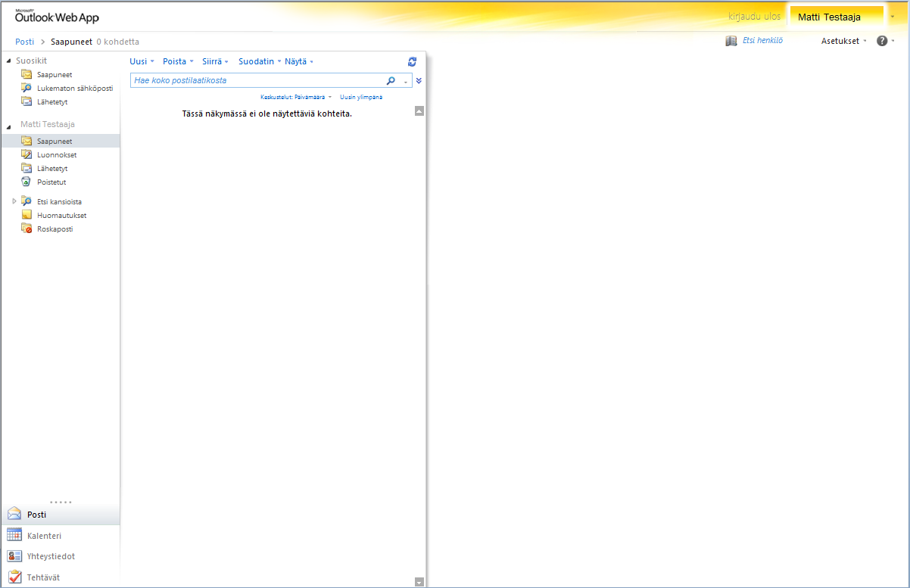The width and height of the screenshot is (910, 588).
Task: Click the help question mark icon
Action: (882, 41)
